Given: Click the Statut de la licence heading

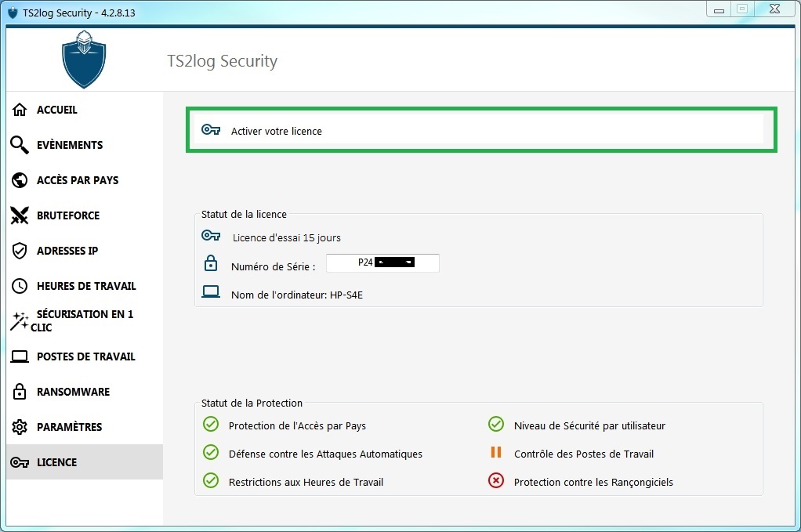Looking at the screenshot, I should (244, 215).
